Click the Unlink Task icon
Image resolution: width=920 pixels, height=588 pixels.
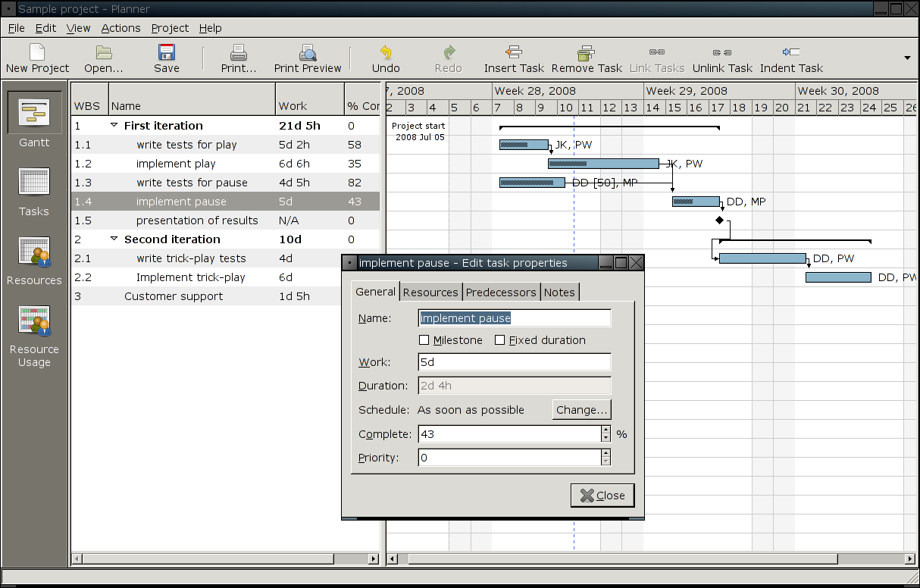(722, 53)
